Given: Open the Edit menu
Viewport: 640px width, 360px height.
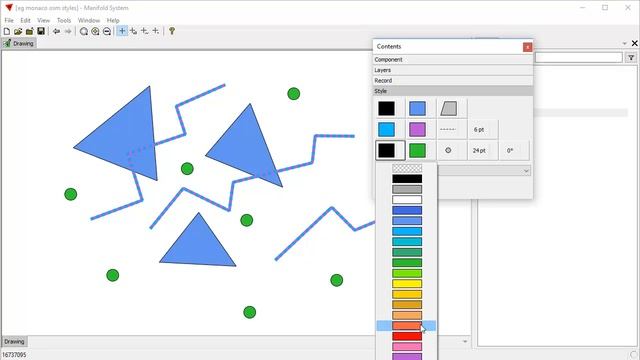Looking at the screenshot, I should (25, 20).
